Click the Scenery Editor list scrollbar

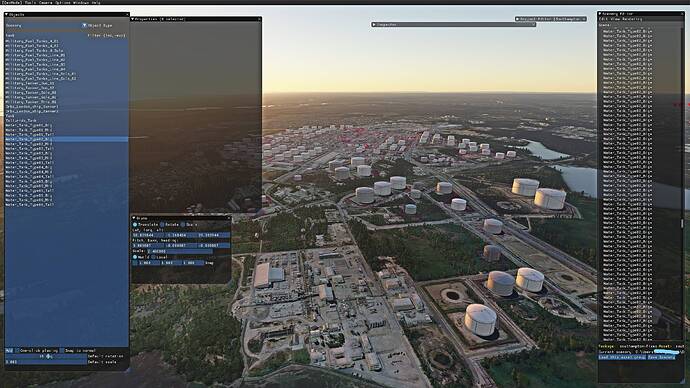[683, 223]
